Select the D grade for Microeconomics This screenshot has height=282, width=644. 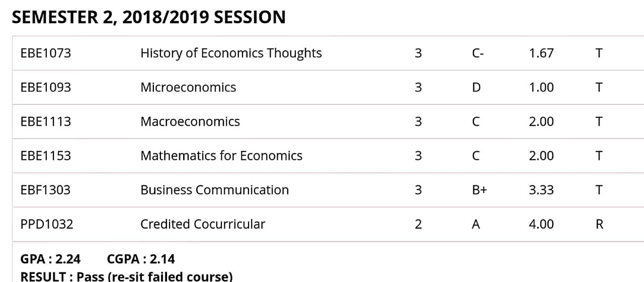tap(476, 87)
